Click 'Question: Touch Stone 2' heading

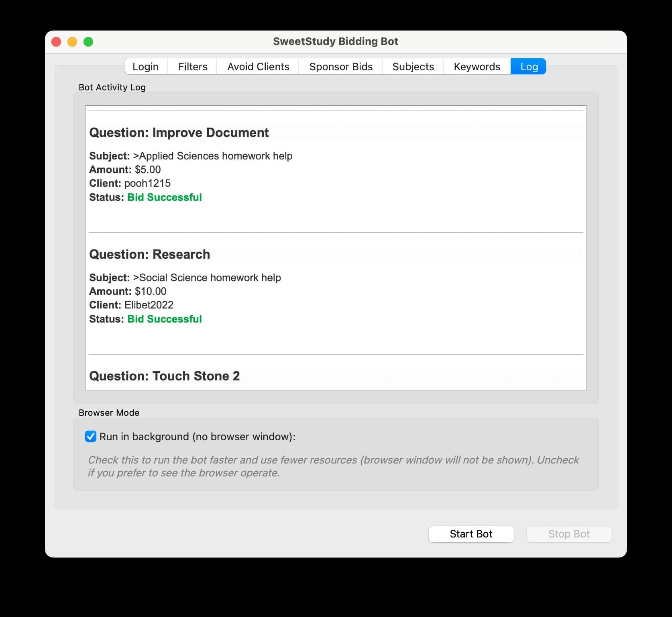tap(164, 376)
